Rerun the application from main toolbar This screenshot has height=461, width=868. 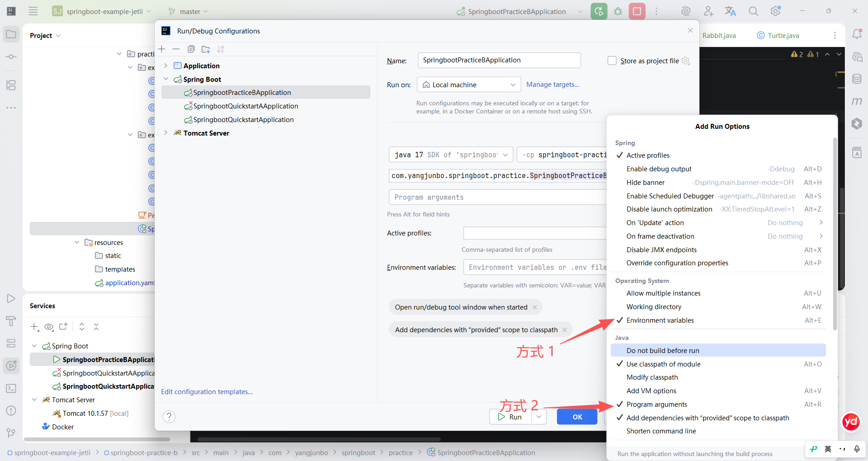[599, 11]
